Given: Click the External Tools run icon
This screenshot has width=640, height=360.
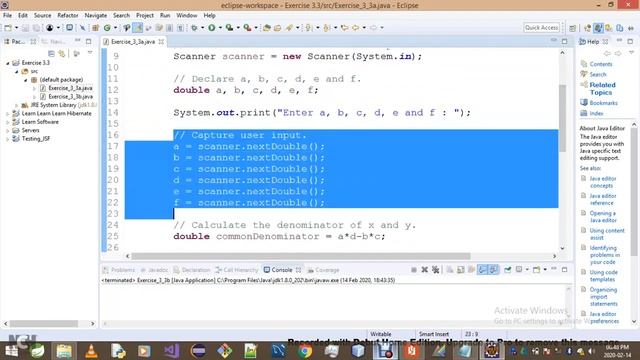Looking at the screenshot, I should 247,28.
